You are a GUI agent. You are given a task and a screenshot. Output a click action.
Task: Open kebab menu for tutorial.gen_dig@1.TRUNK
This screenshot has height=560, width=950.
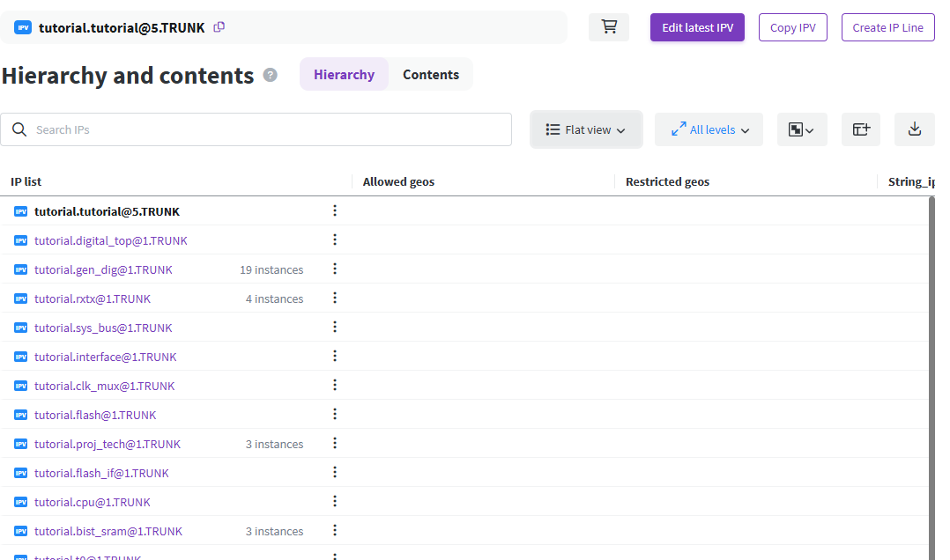(335, 269)
